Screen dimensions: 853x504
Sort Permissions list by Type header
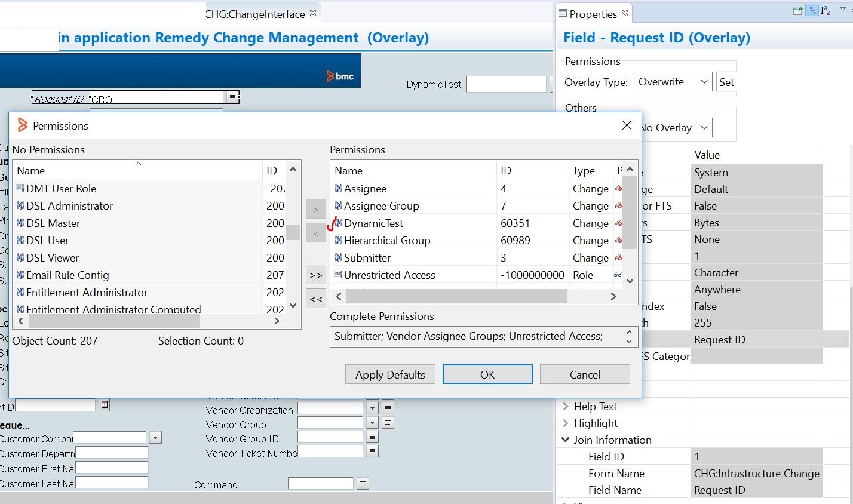pyautogui.click(x=590, y=170)
